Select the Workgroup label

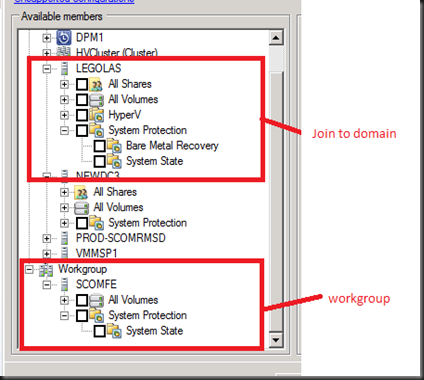pyautogui.click(x=82, y=269)
